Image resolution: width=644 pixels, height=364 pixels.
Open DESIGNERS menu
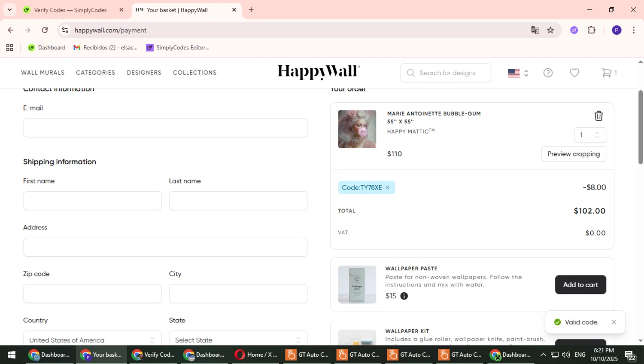tap(144, 73)
